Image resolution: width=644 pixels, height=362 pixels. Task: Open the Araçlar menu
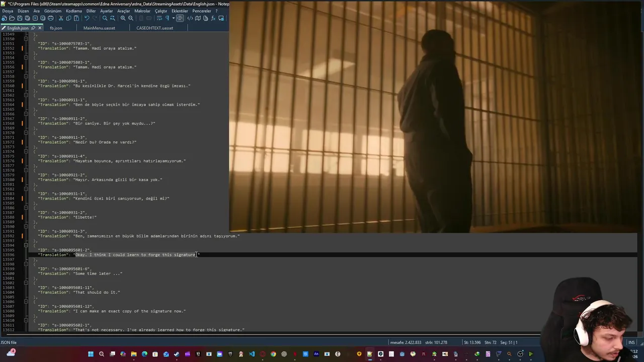124,11
